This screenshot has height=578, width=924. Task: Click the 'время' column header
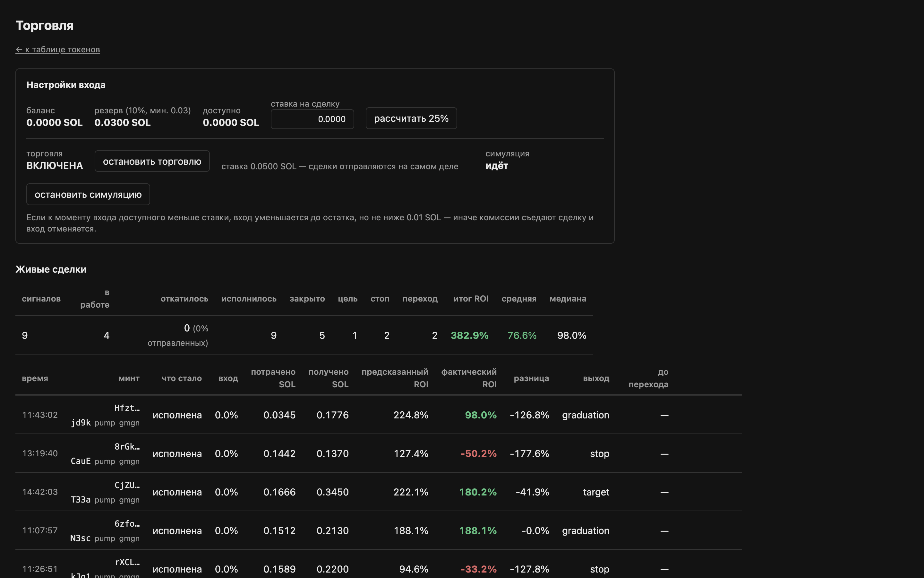pyautogui.click(x=35, y=379)
